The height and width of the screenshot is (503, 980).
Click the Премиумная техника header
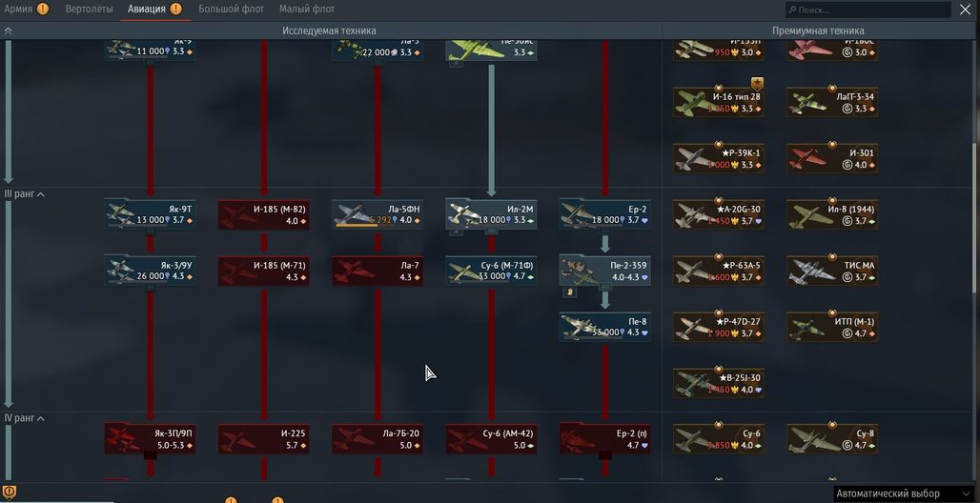pyautogui.click(x=818, y=30)
